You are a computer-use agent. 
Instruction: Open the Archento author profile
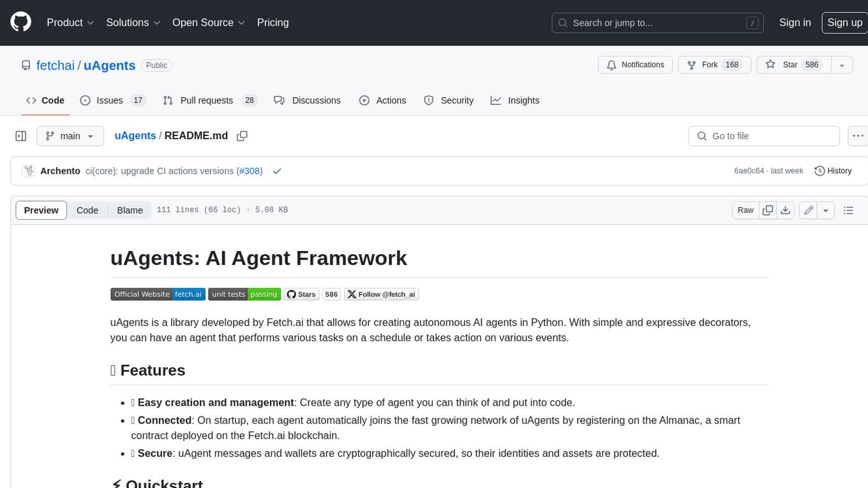click(x=60, y=171)
